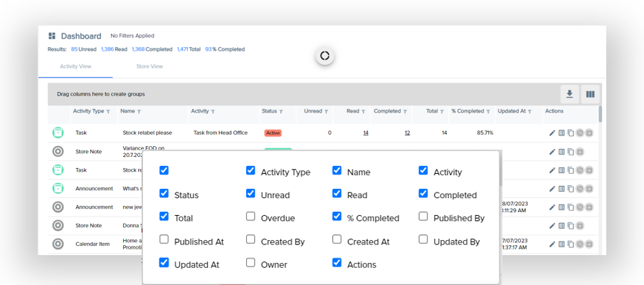The image size is (644, 285).
Task: Click the circular refresh icon
Action: [x=324, y=56]
